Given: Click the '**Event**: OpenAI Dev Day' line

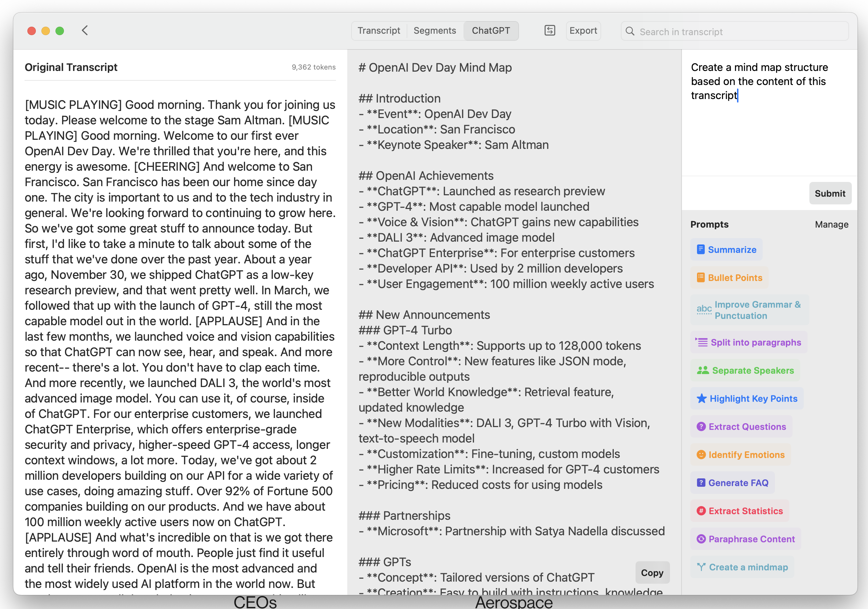Looking at the screenshot, I should point(435,114).
